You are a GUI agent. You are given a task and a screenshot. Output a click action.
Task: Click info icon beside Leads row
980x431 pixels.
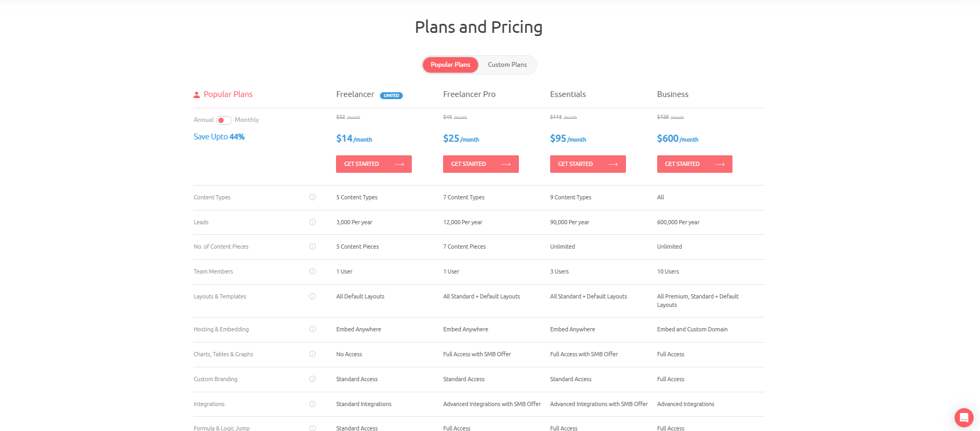point(313,222)
